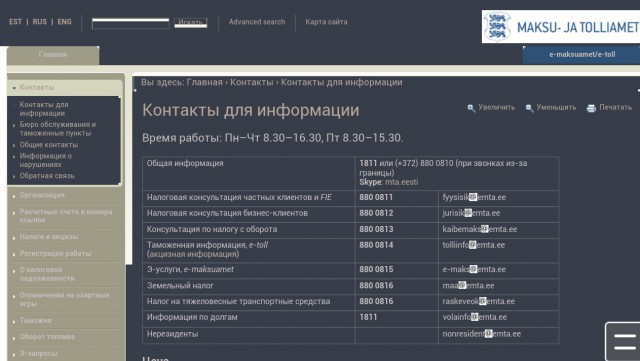Expand Расчетные счета и номера ссылок
The image size is (640, 361).
click(66, 216)
